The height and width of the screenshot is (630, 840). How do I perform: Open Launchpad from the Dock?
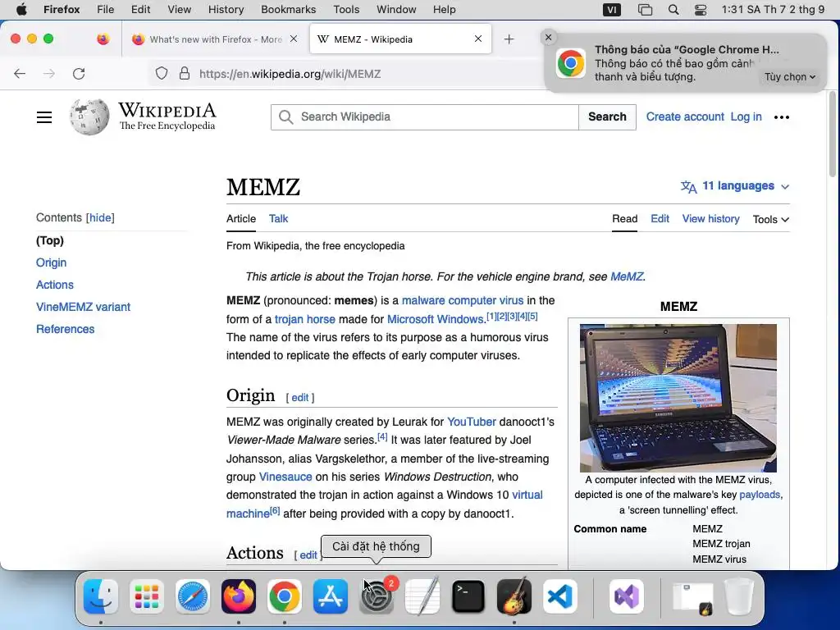tap(147, 596)
